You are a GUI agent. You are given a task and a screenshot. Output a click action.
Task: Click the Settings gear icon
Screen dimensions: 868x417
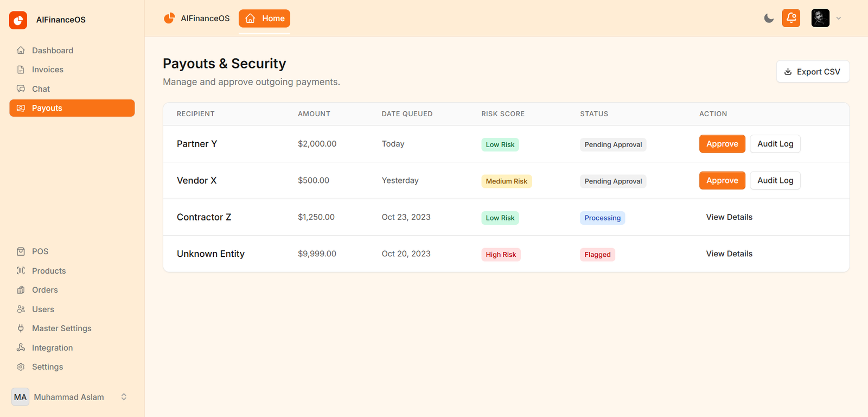pyautogui.click(x=21, y=367)
